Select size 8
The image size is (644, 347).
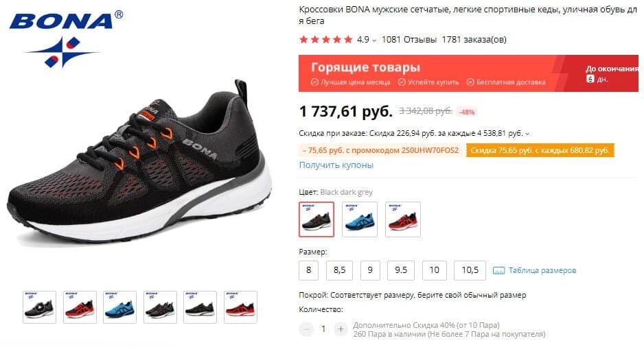tap(308, 270)
